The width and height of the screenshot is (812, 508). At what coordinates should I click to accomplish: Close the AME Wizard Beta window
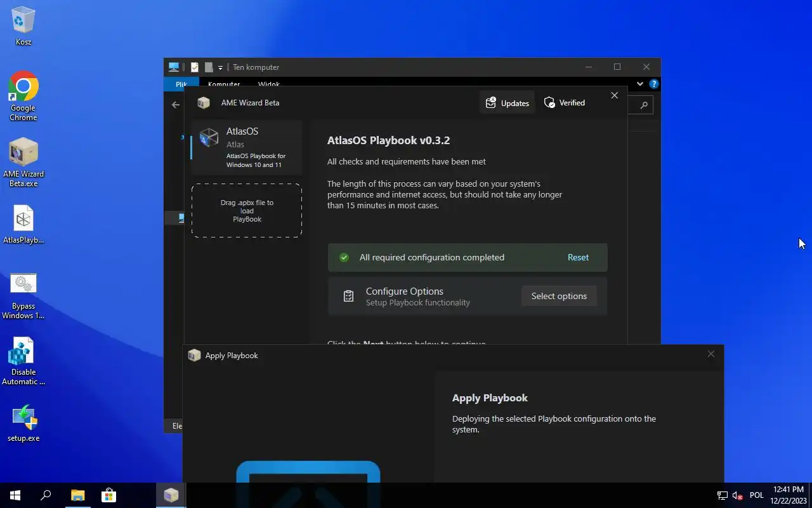[x=614, y=95]
